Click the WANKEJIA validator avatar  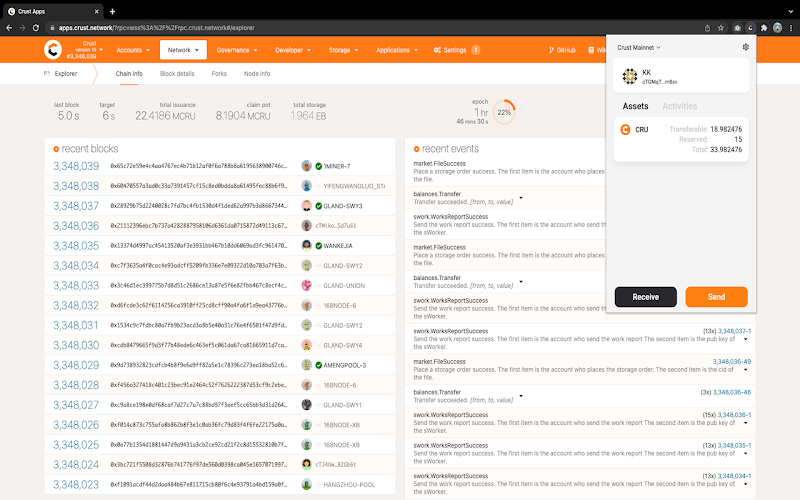[306, 245]
